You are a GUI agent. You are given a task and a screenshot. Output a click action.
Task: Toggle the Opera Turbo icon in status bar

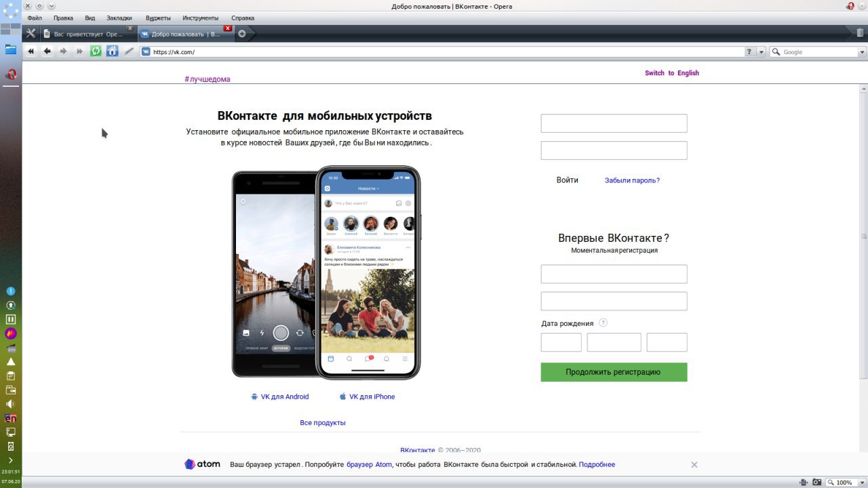[x=803, y=483]
